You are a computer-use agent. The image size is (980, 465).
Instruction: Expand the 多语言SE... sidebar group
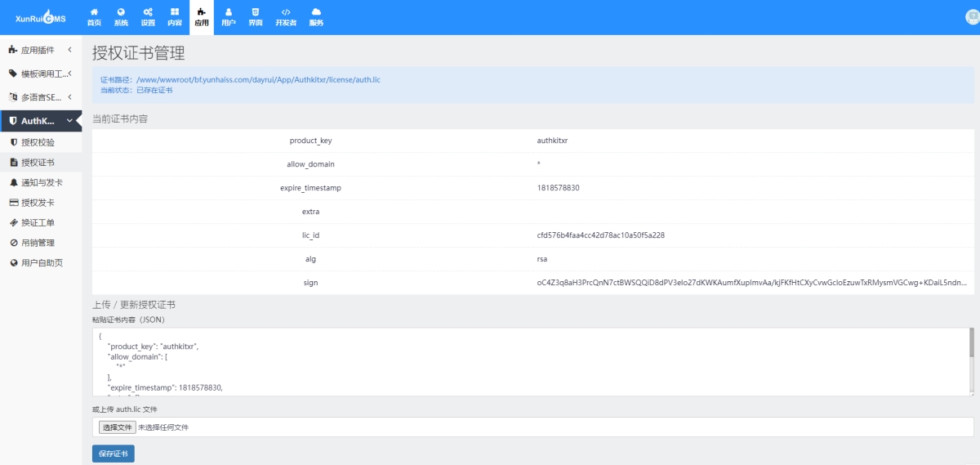[x=41, y=97]
